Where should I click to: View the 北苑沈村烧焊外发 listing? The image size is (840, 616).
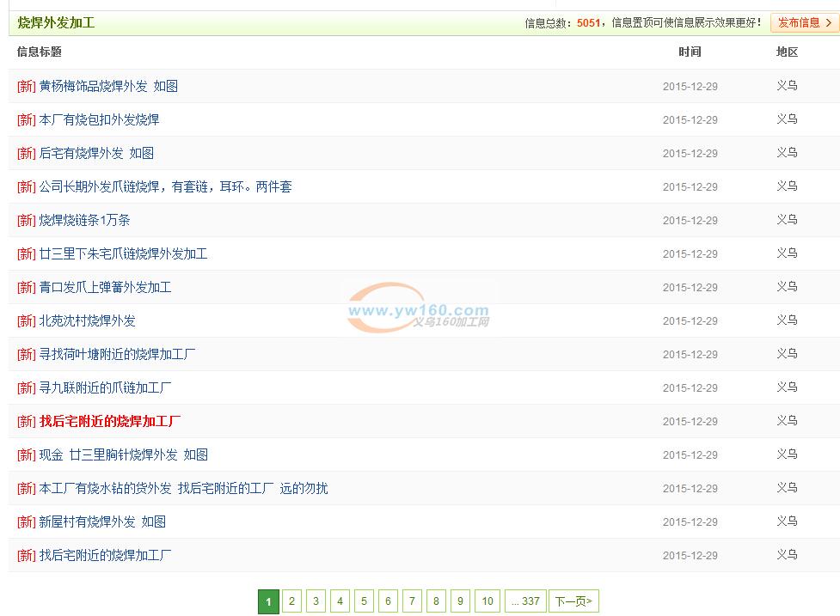pos(87,320)
